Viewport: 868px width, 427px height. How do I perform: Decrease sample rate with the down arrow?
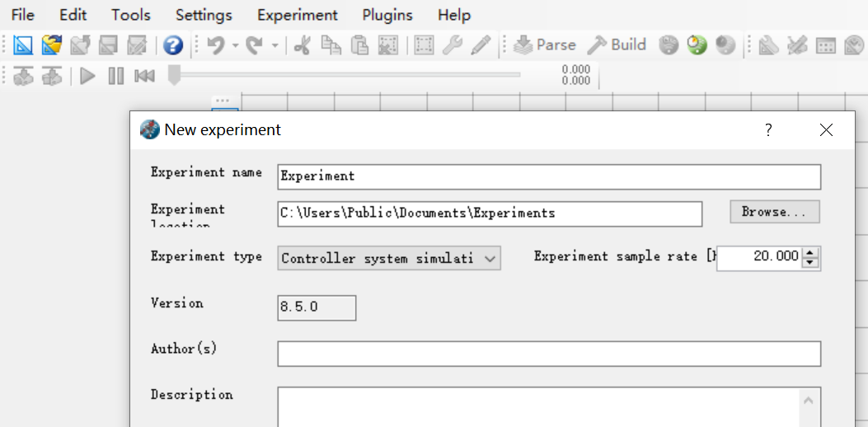[x=810, y=263]
